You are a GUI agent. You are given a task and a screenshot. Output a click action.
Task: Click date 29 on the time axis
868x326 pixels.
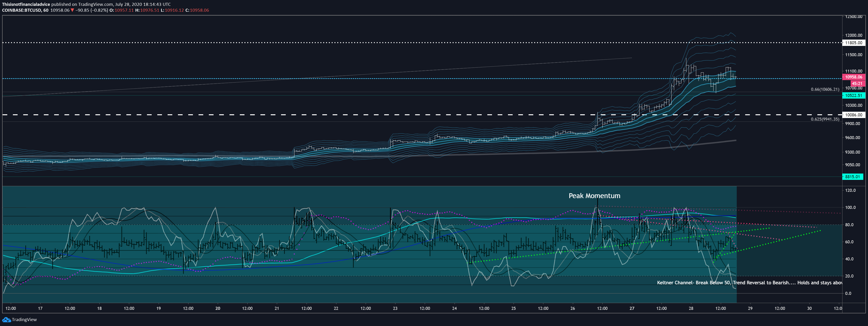click(750, 308)
